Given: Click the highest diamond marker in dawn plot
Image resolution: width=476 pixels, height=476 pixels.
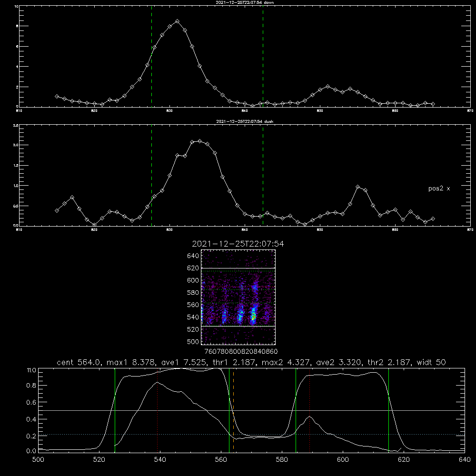Looking at the screenshot, I should (x=177, y=21).
